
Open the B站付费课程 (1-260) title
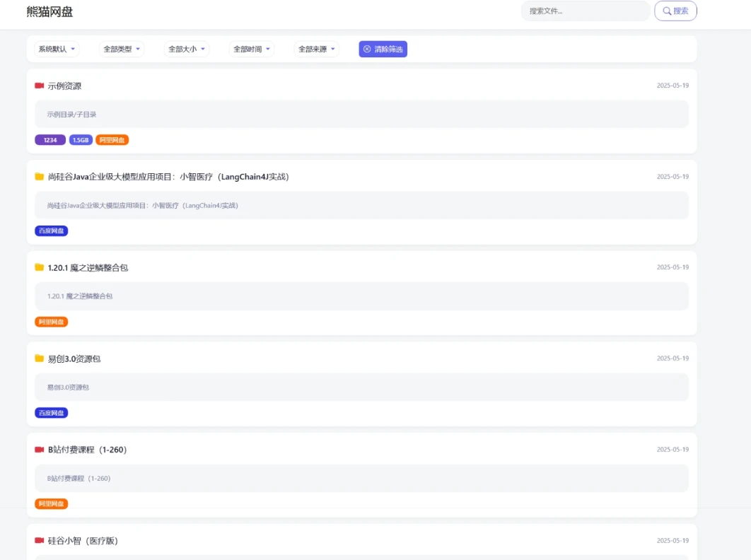(x=87, y=450)
